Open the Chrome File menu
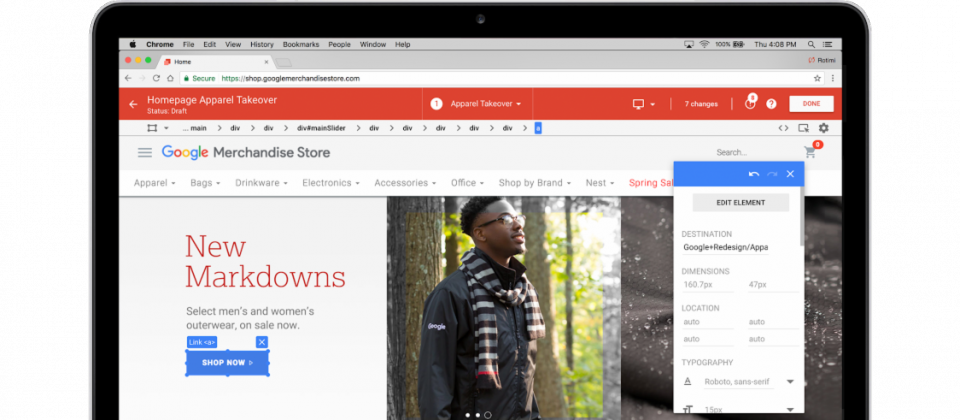This screenshot has height=420, width=960. [x=189, y=45]
